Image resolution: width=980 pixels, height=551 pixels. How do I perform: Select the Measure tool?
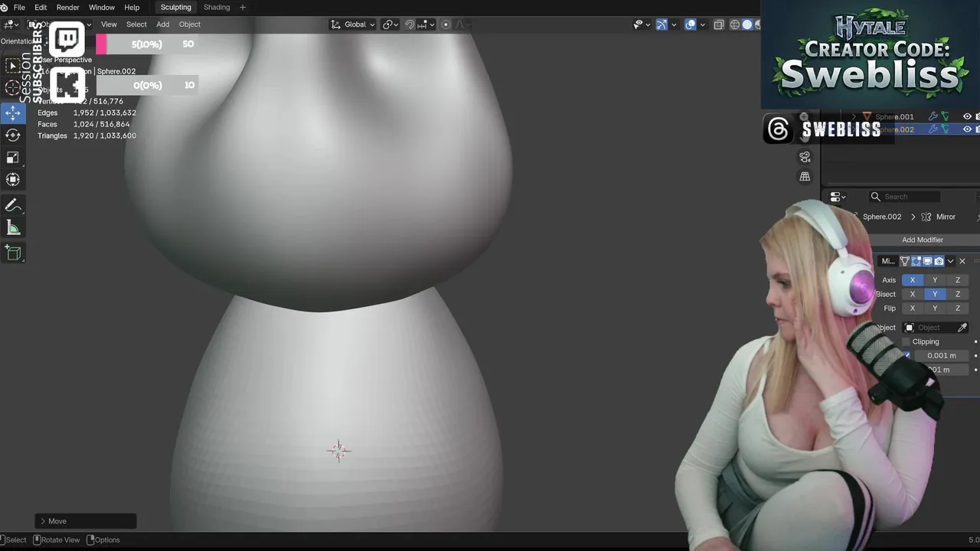click(x=13, y=227)
